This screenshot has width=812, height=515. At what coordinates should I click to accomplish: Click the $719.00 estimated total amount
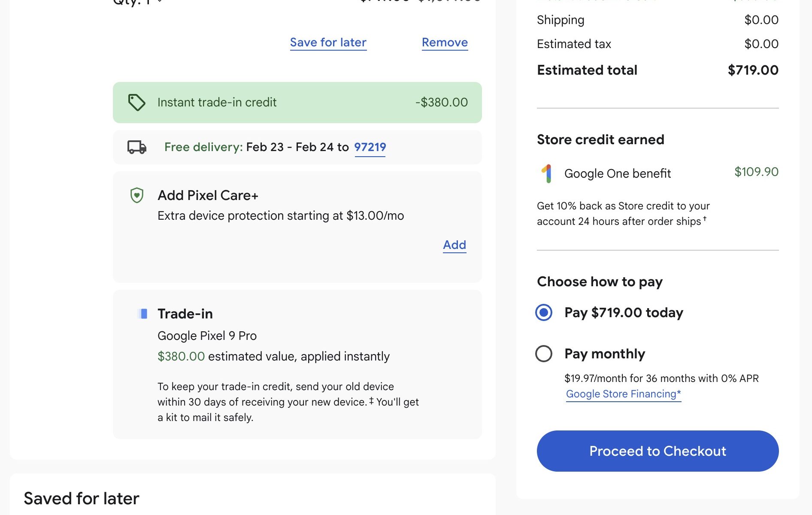753,70
